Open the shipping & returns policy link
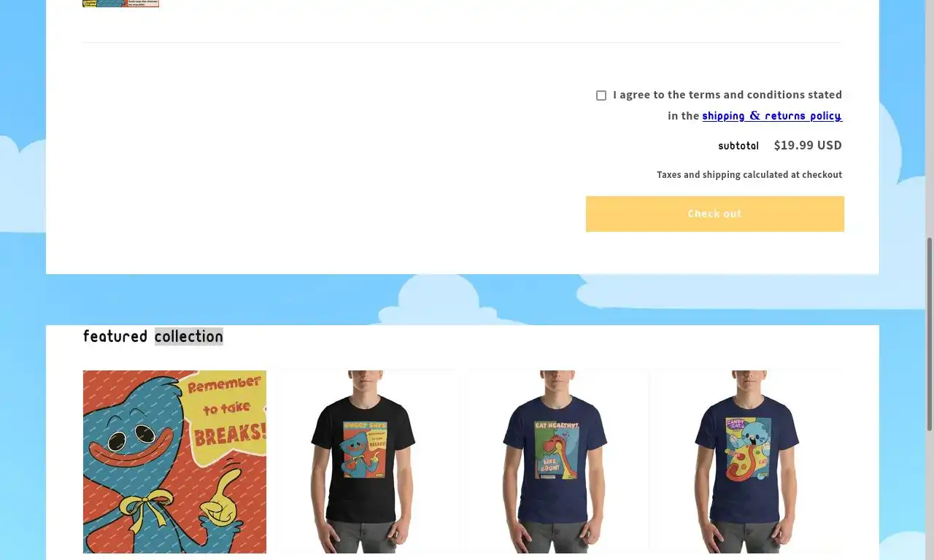 [772, 115]
